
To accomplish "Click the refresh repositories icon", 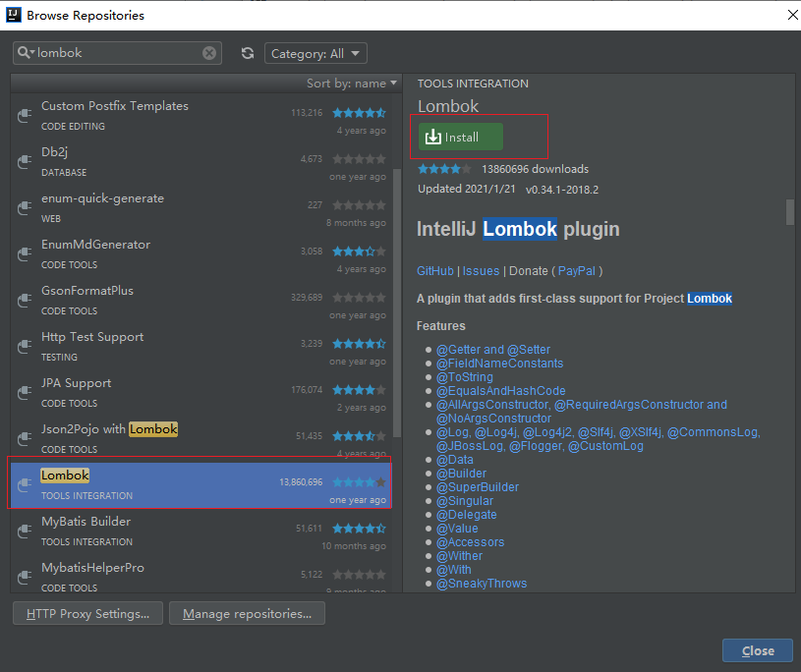I will [248, 53].
